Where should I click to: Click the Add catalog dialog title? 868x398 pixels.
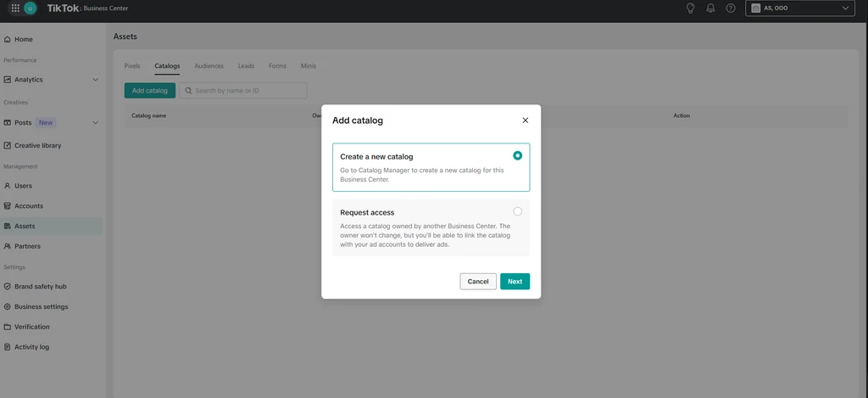coord(358,121)
